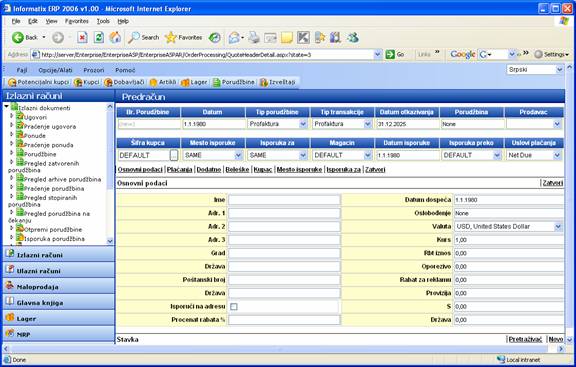Open Praćenje ponuda in the tree

pyautogui.click(x=48, y=145)
